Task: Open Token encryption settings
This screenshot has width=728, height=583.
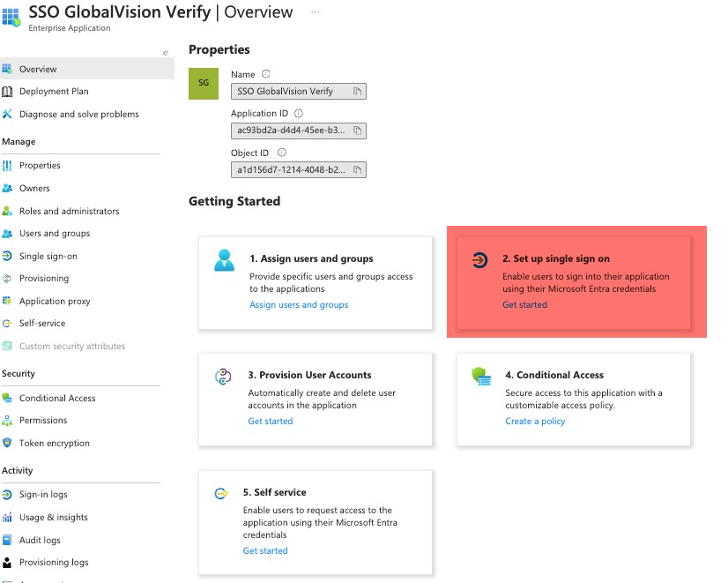Action: coord(55,443)
